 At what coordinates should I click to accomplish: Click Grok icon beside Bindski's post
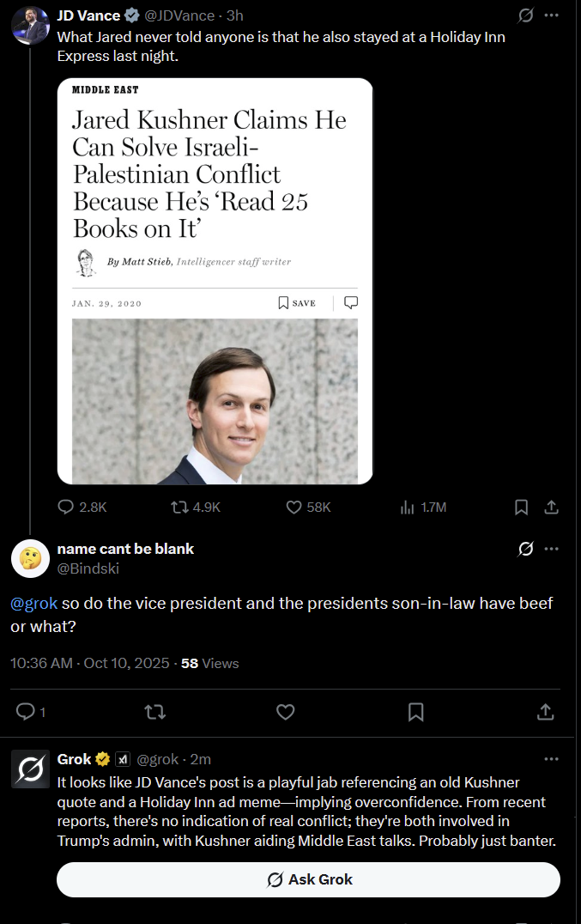(526, 549)
